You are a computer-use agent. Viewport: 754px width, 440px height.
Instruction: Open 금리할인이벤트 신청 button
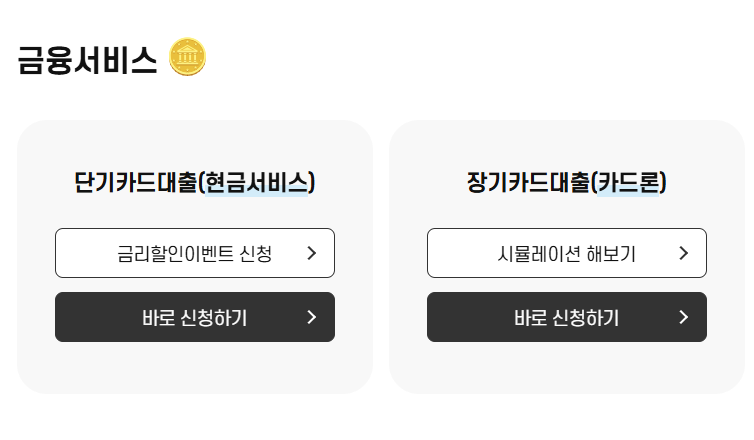click(x=195, y=253)
